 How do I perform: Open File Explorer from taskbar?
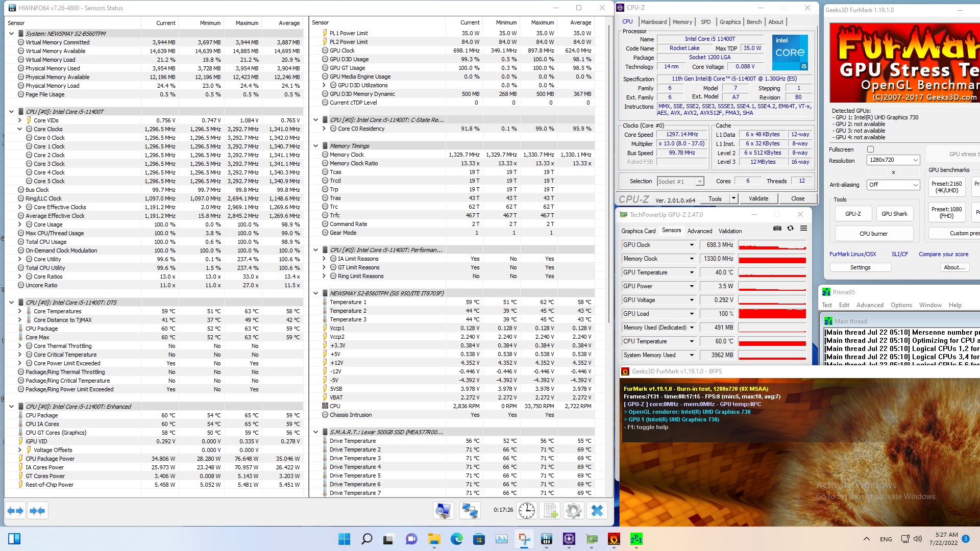(434, 539)
